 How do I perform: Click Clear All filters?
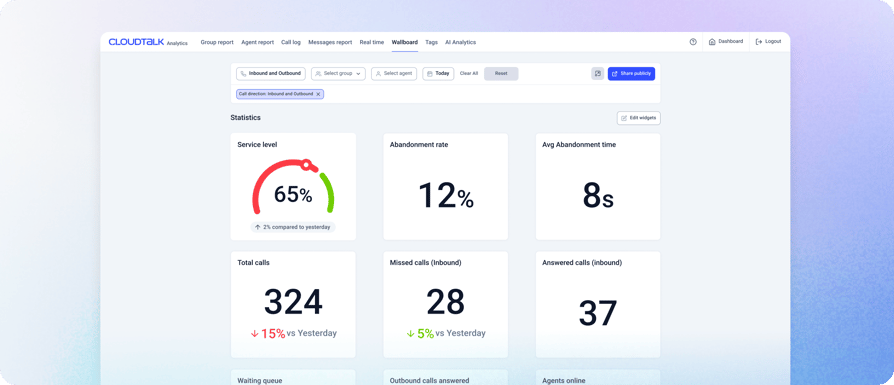[469, 74]
